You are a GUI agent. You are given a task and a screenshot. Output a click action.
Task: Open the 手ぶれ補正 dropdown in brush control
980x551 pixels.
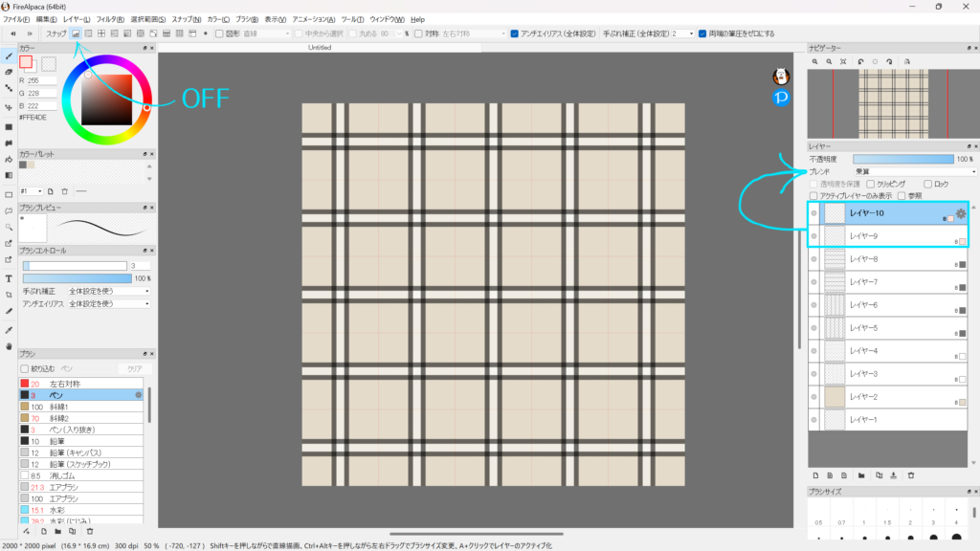[108, 291]
